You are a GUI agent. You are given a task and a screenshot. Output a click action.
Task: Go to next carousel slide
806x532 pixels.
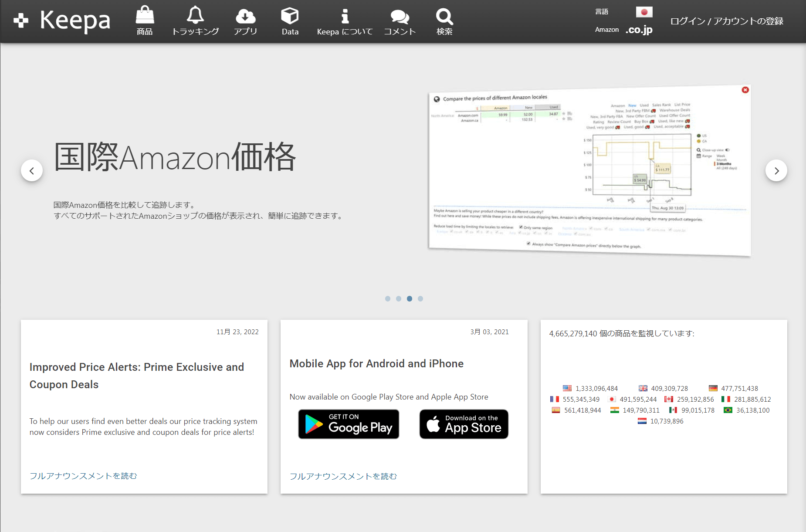(x=776, y=170)
